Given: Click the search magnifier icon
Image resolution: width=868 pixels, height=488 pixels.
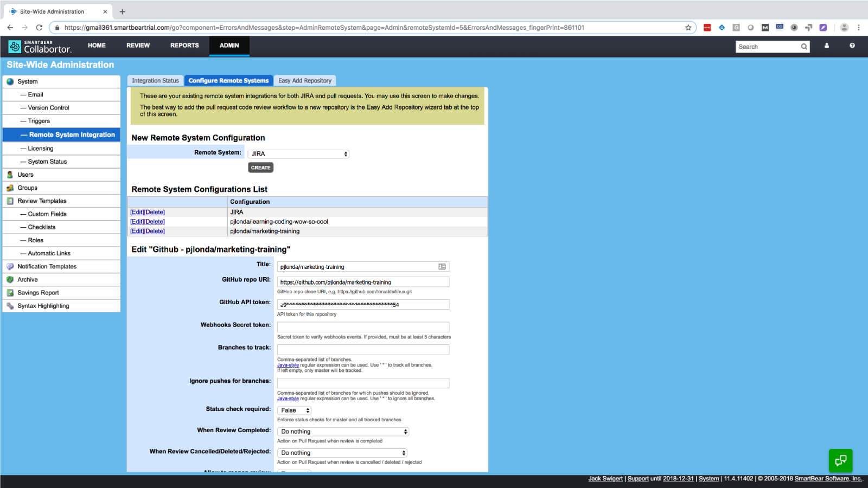Looking at the screenshot, I should click(x=804, y=47).
